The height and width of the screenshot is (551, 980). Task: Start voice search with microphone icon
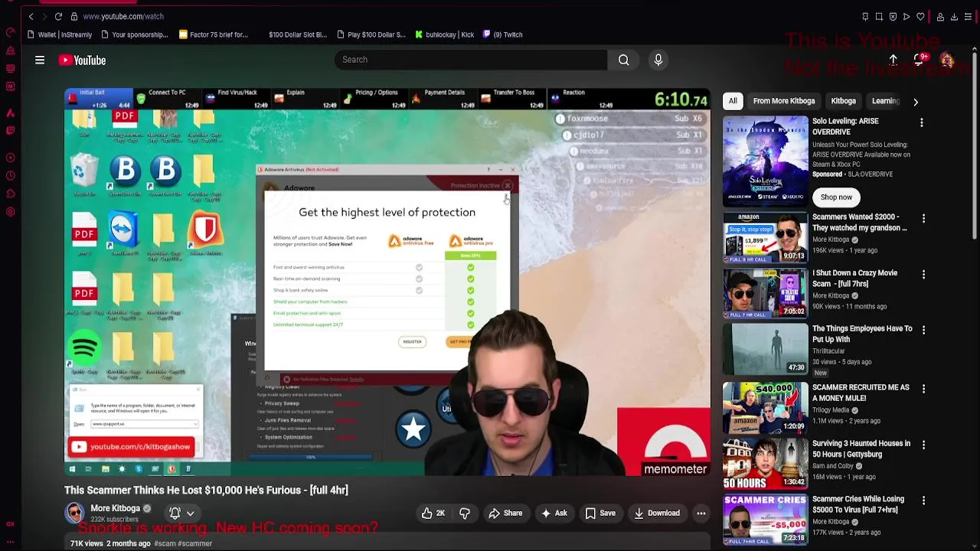658,60
